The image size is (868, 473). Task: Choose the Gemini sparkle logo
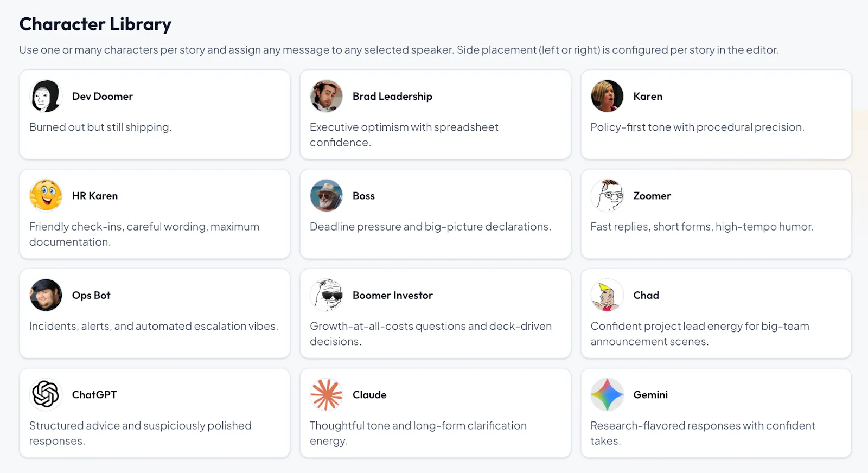pyautogui.click(x=607, y=394)
